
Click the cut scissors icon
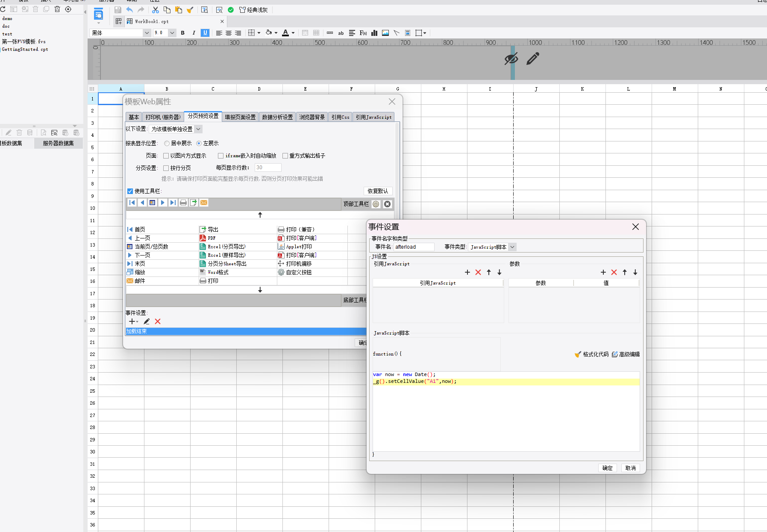coord(156,10)
